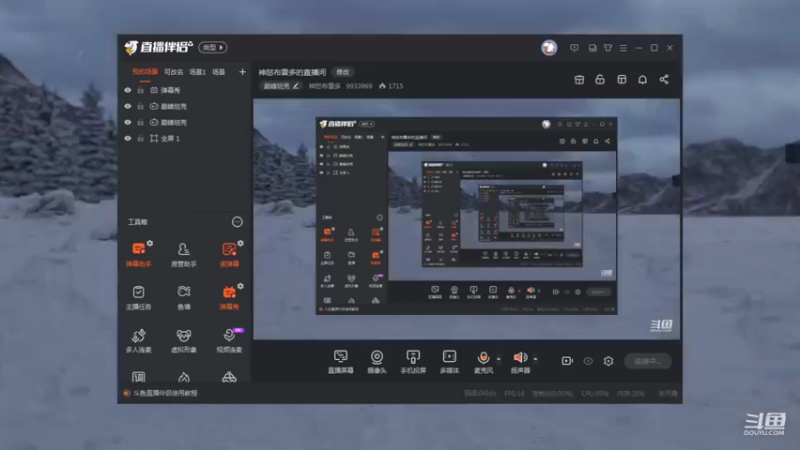Lock the 全屏 1 source layer
The image size is (800, 450).
[140, 138]
